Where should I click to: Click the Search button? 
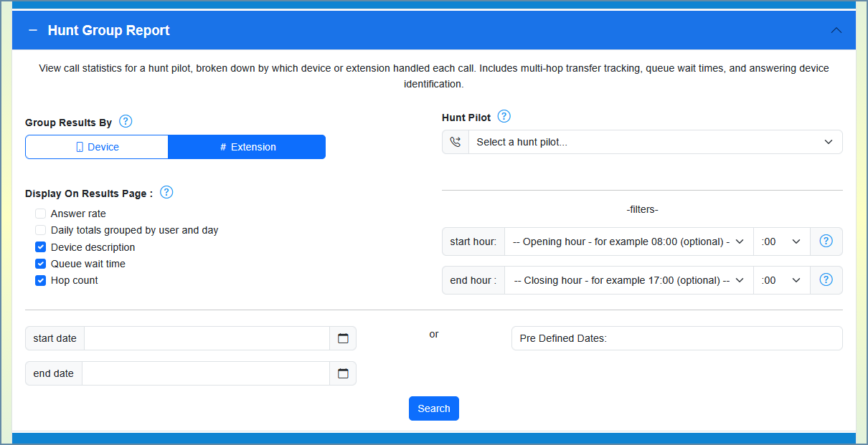coord(434,408)
